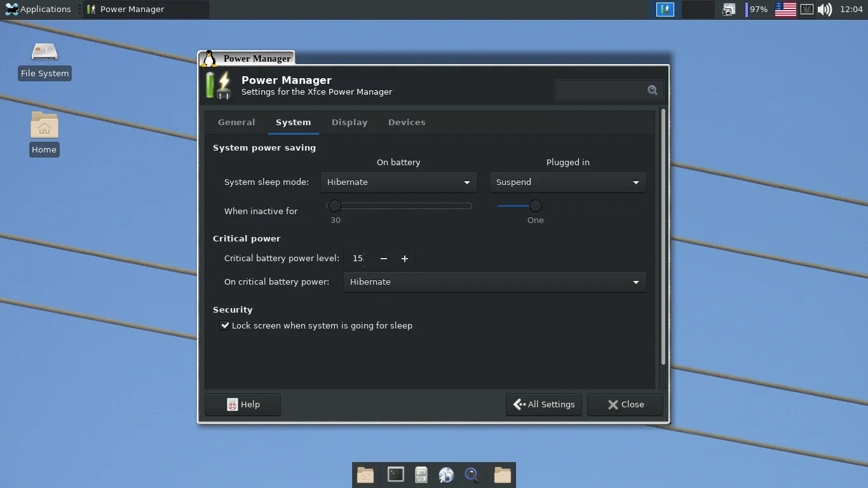The height and width of the screenshot is (488, 868).
Task: Open the Plugged in sleep mode dropdown
Action: click(x=567, y=182)
